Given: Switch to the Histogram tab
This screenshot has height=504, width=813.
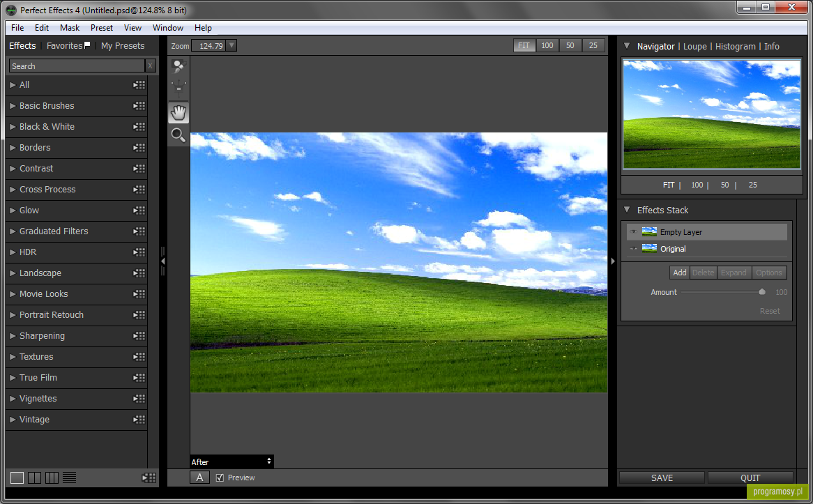Looking at the screenshot, I should pyautogui.click(x=735, y=46).
